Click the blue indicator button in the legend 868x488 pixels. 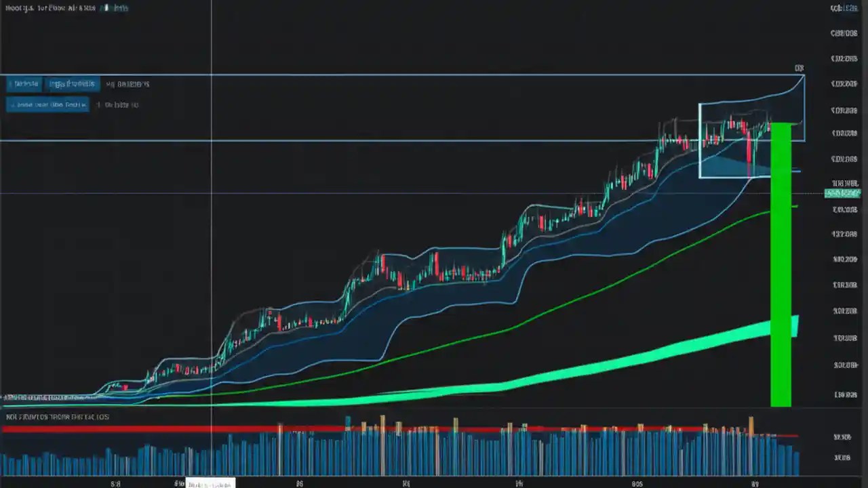(x=73, y=84)
